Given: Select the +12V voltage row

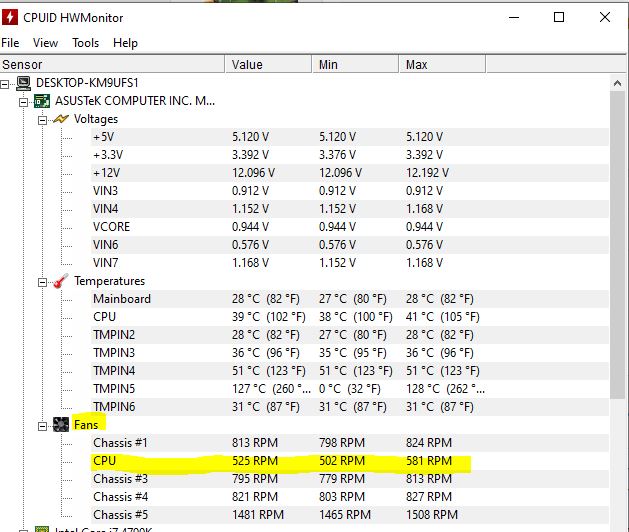Looking at the screenshot, I should tap(350, 173).
